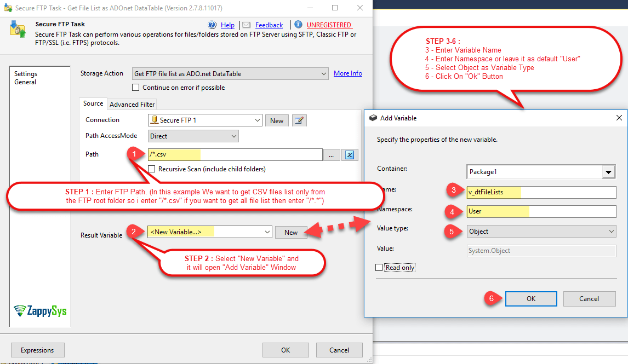Select Settings in the left panel
This screenshot has width=628, height=364.
tap(26, 73)
